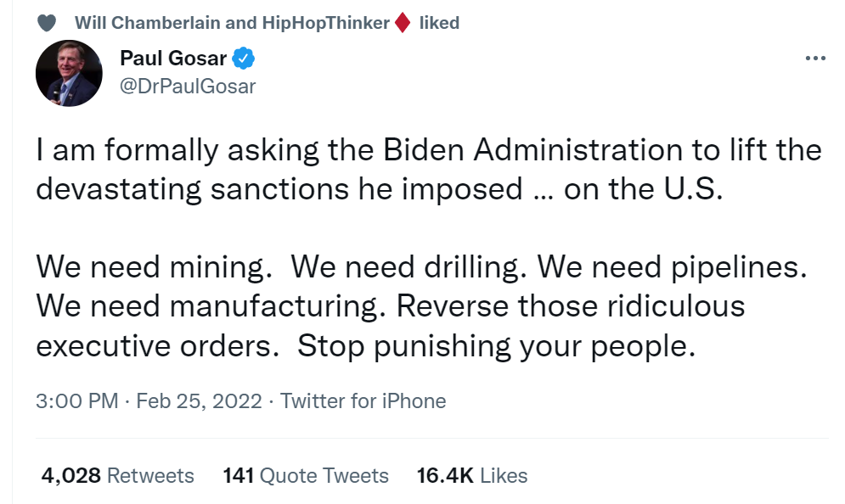
Task: Show the 16.4K Likes list
Action: pos(472,476)
